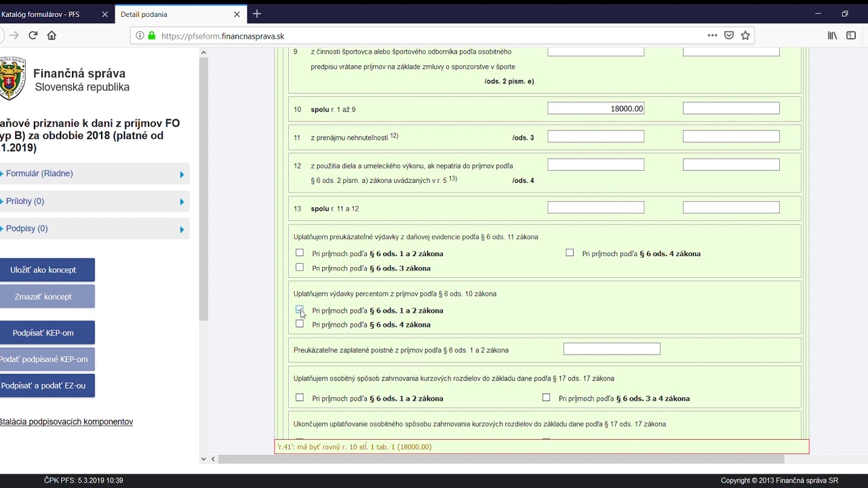Screen dimensions: 868x488
Task: Click Podať podpísané KEP-om button
Action: coord(47,359)
